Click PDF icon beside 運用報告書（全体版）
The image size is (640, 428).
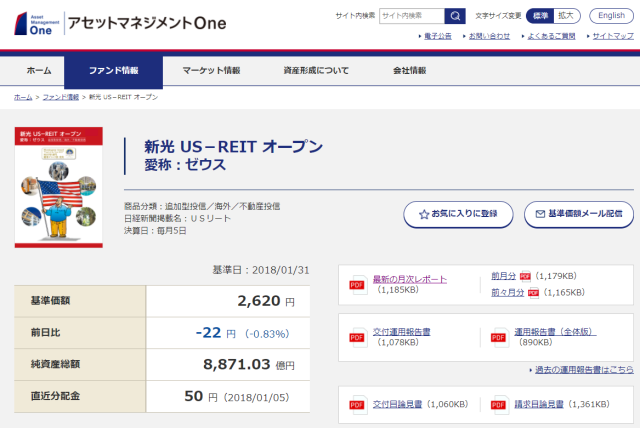[x=499, y=337]
